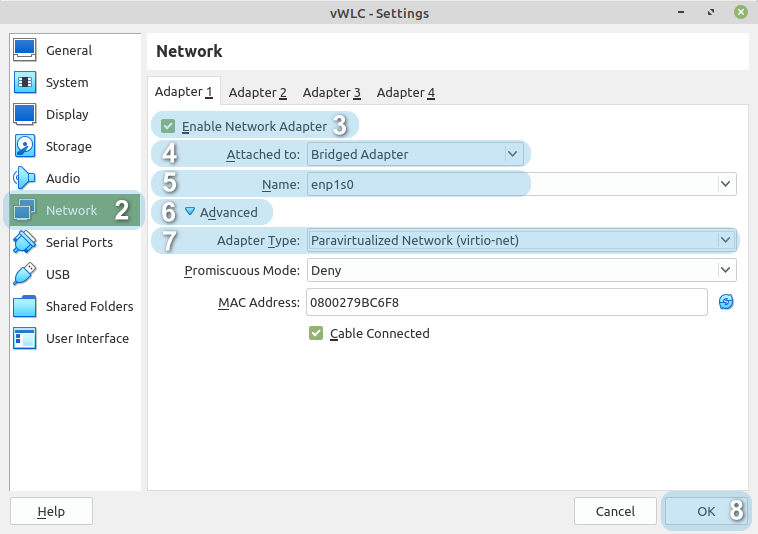The image size is (758, 534).
Task: Generate a new random MAC address
Action: 726,302
